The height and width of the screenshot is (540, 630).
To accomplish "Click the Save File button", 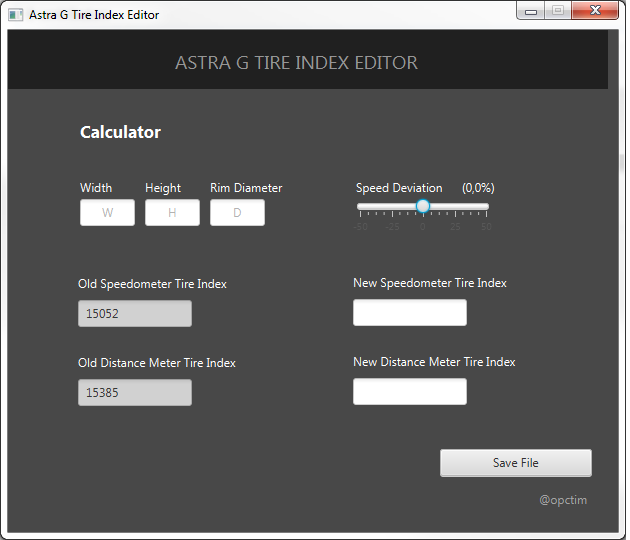I will (x=516, y=463).
